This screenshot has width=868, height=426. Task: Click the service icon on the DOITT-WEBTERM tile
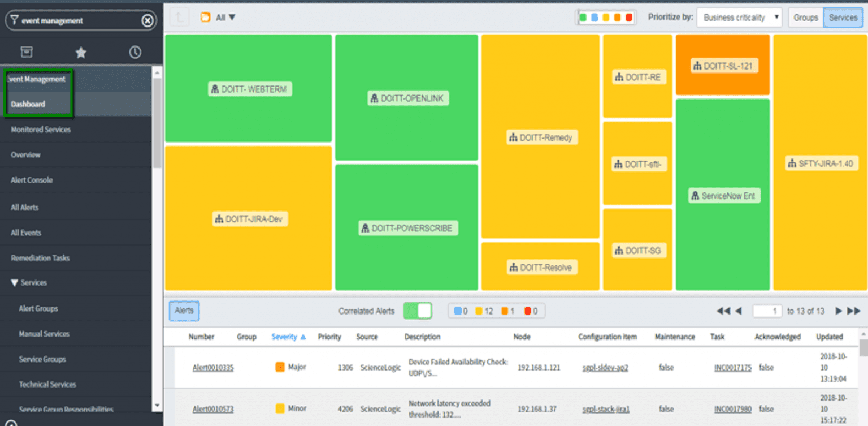click(x=215, y=89)
